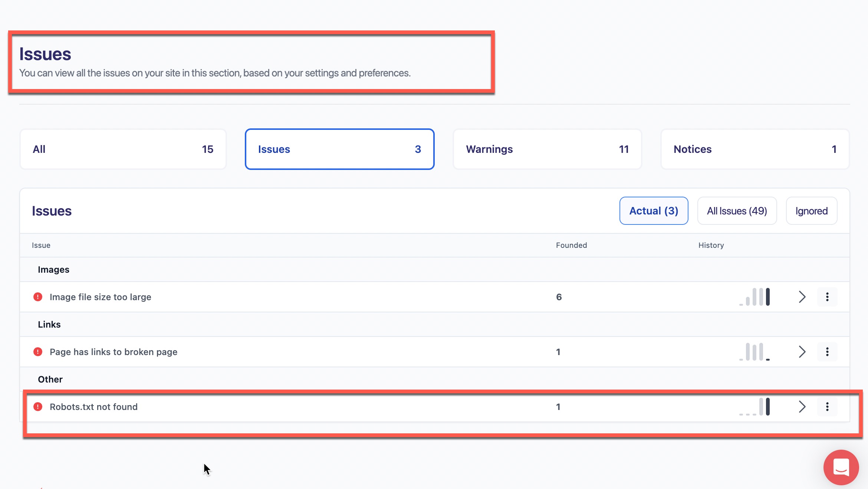
Task: Select the All 15 filter card
Action: [x=123, y=149]
